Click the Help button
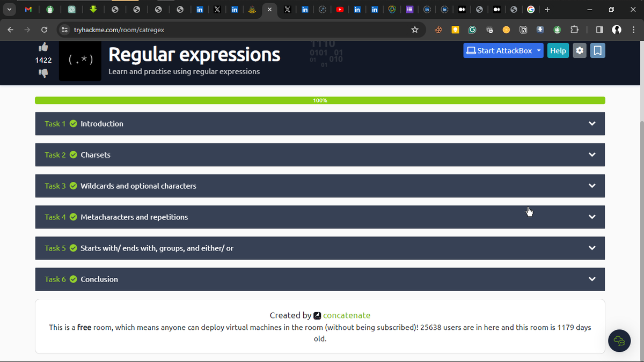 click(x=558, y=50)
